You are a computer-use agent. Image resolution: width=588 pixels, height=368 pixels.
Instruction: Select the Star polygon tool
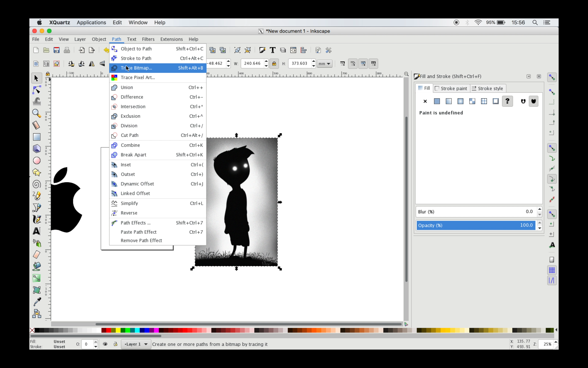(x=37, y=172)
